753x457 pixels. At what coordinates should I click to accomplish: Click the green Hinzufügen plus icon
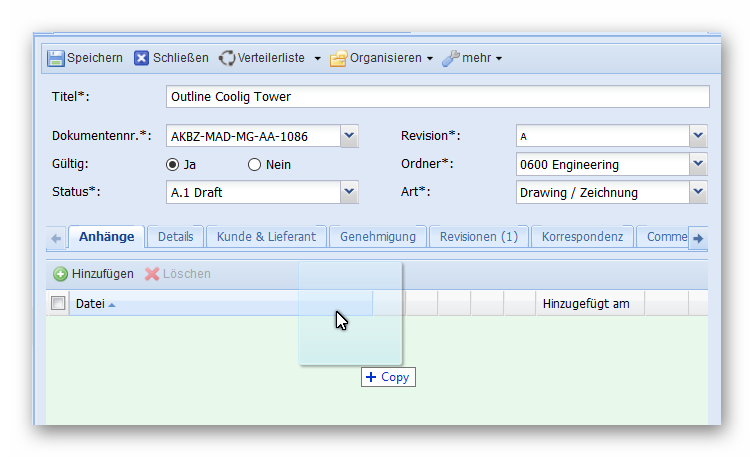[x=60, y=274]
